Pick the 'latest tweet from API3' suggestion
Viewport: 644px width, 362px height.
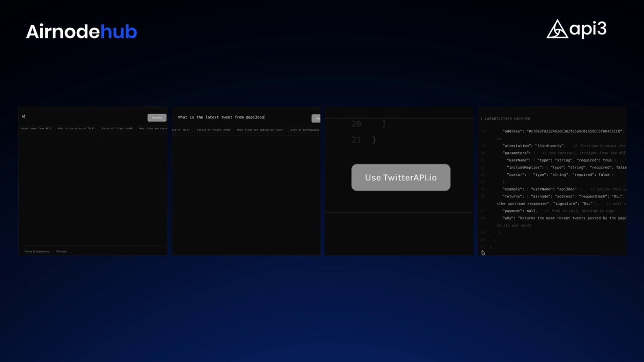click(x=36, y=129)
